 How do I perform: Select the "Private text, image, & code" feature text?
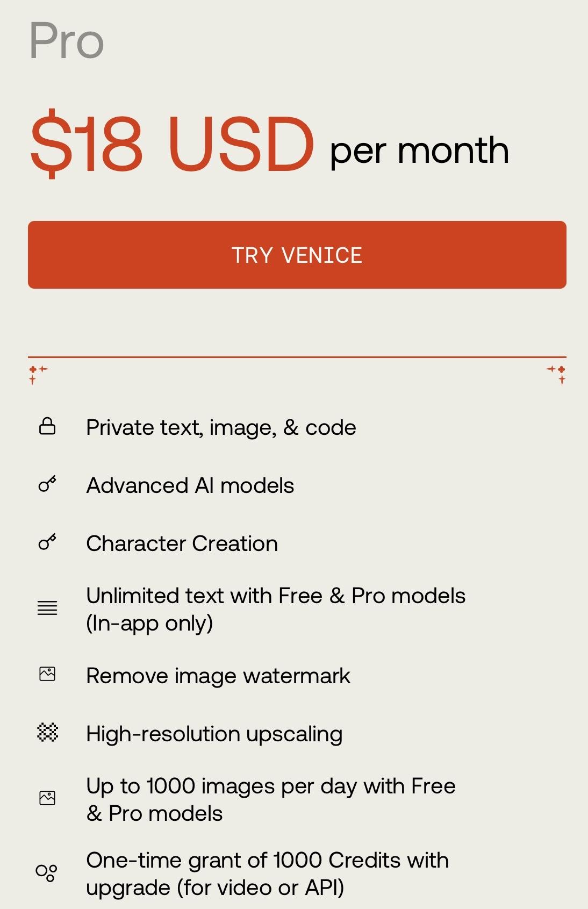click(221, 428)
